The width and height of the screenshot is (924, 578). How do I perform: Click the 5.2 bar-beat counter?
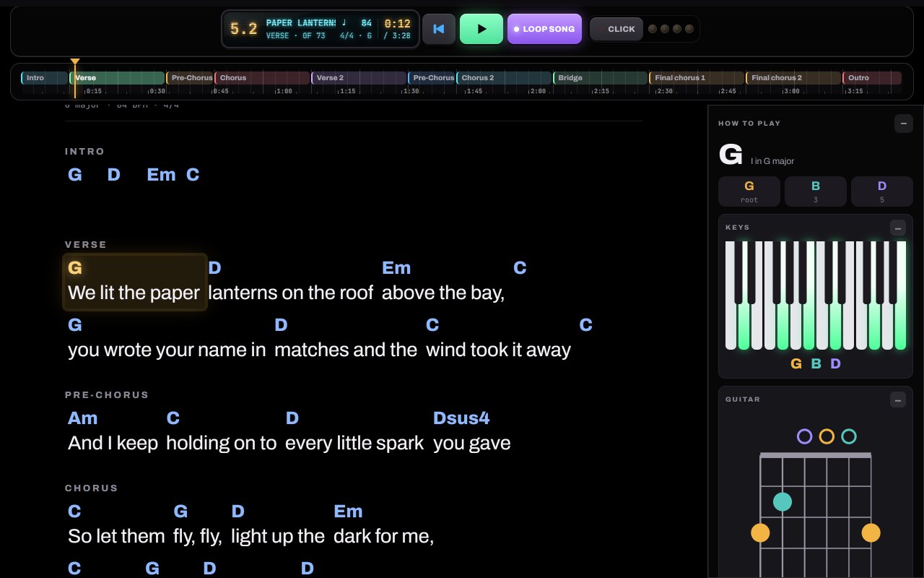[244, 29]
